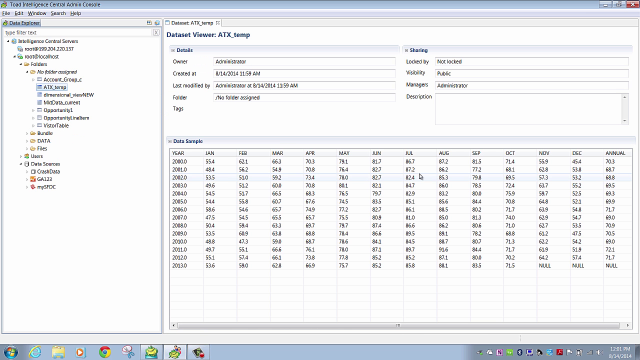640x360 pixels.
Task: Select the Dataset: ATX_temp tab
Action: (192, 23)
